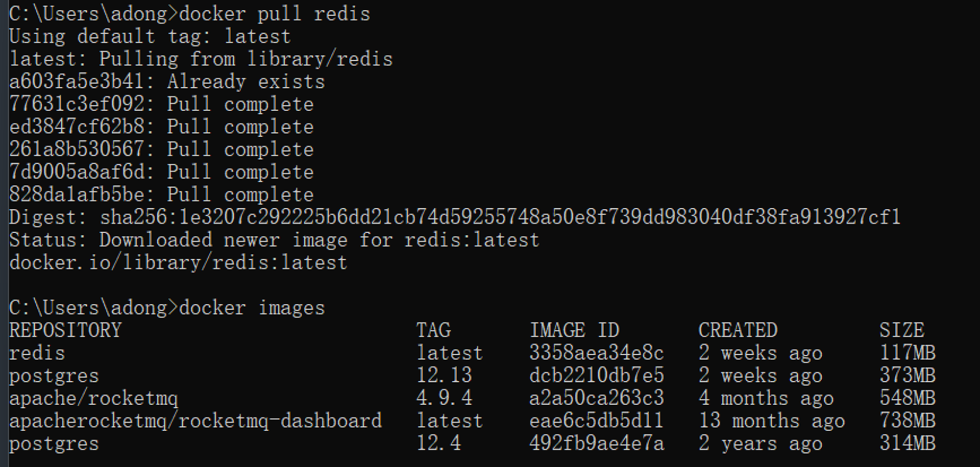
Task: Click the apache/rocketmq repository entry
Action: coord(94,398)
